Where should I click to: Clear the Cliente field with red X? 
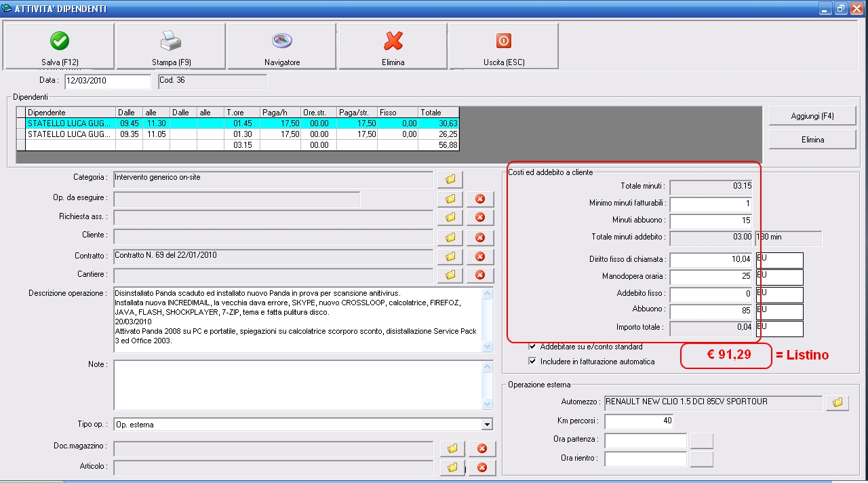click(x=480, y=237)
